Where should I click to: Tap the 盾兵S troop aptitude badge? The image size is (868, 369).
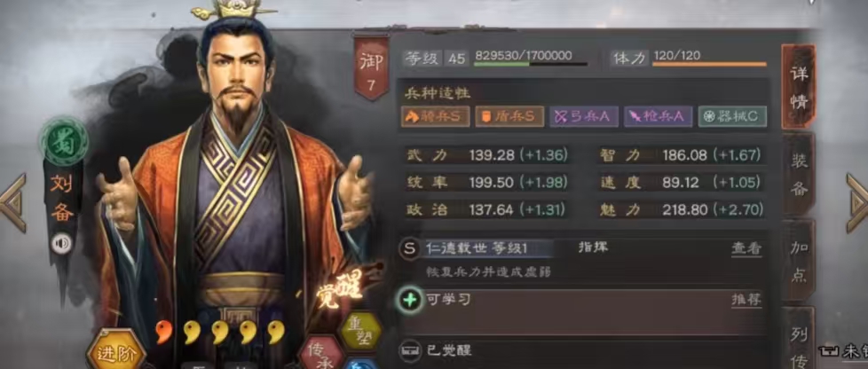(509, 117)
